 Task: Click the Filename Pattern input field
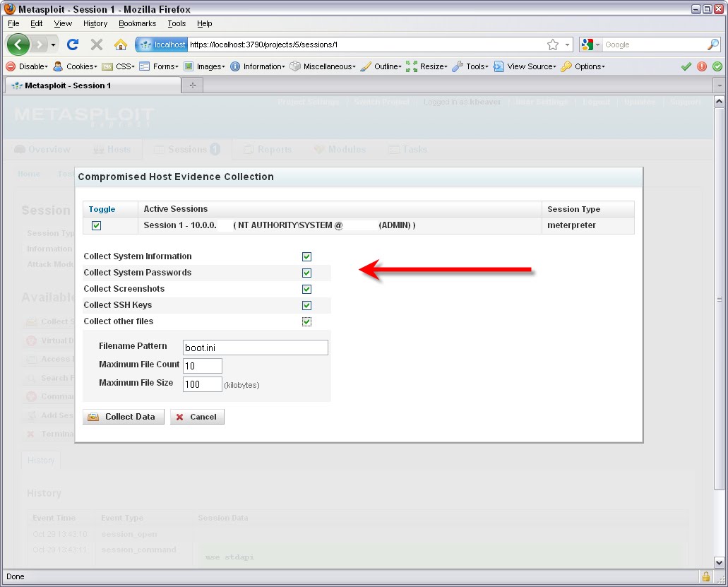tap(256, 348)
